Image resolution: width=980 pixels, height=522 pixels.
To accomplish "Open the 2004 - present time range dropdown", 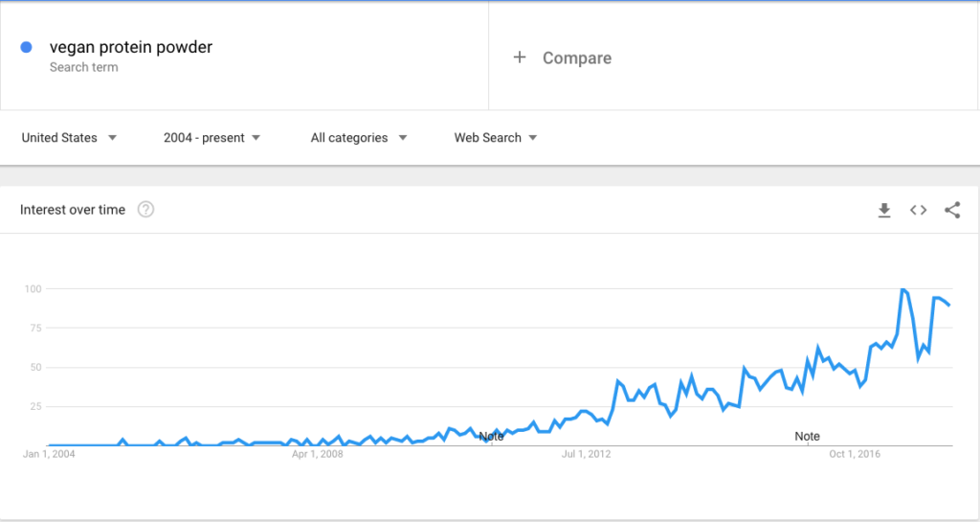I will (212, 138).
